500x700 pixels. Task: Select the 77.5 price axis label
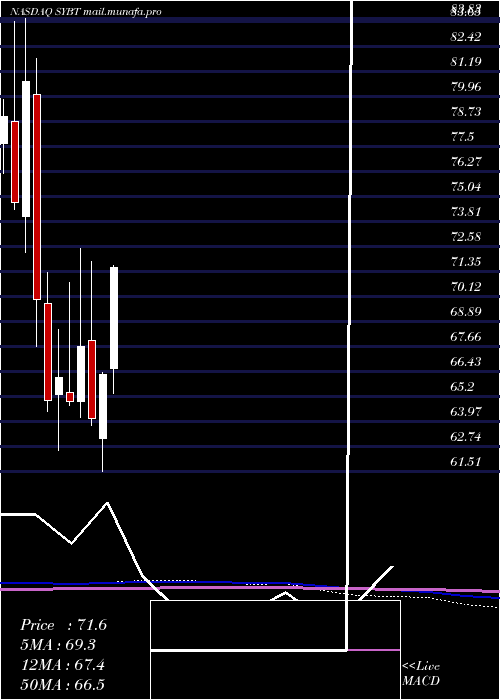click(462, 137)
